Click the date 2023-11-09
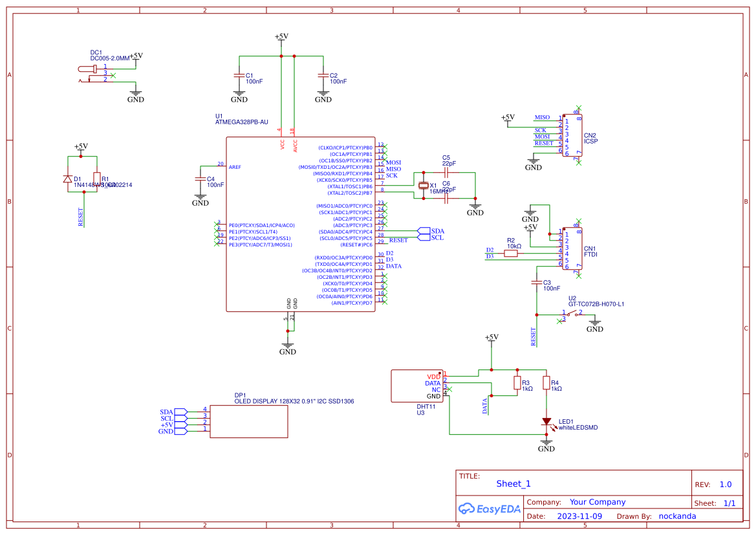 (x=579, y=516)
